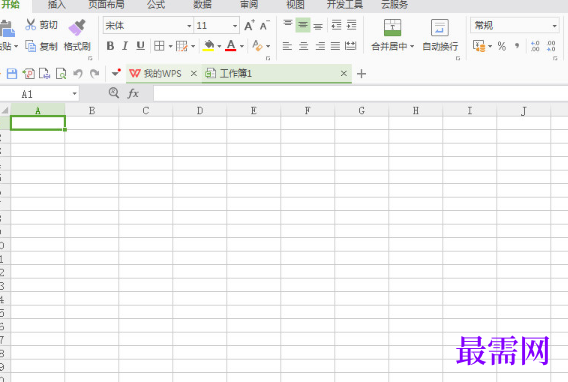Click the increase indent icon
The width and height of the screenshot is (568, 382).
351,25
